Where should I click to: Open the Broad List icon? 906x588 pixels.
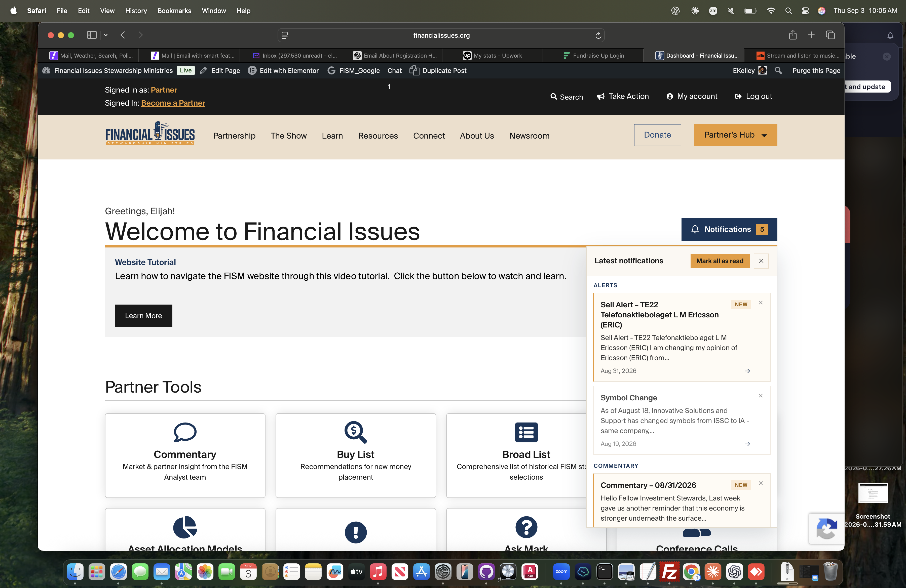526,432
